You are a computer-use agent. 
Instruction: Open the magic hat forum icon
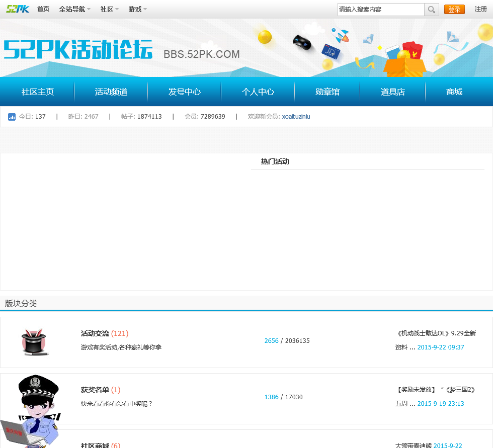click(35, 342)
